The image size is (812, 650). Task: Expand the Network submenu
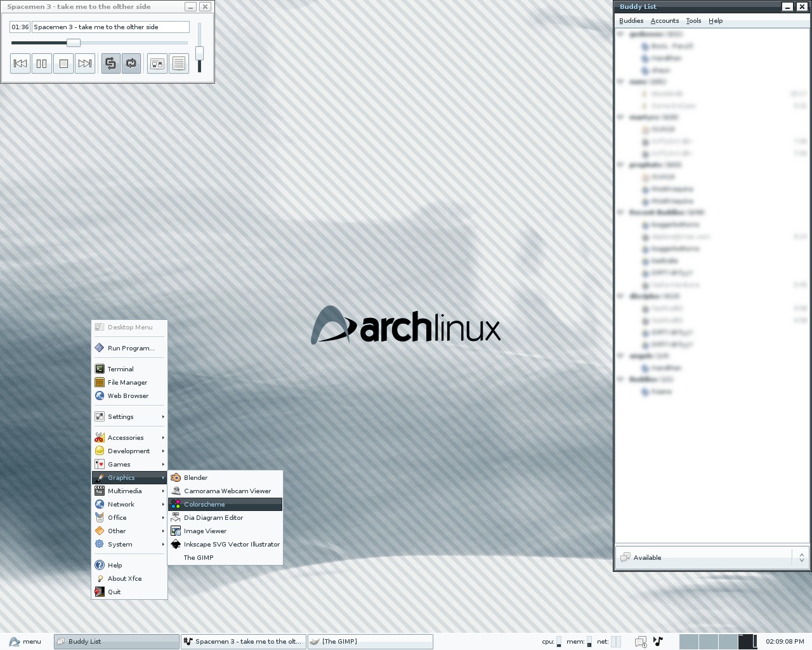[129, 504]
